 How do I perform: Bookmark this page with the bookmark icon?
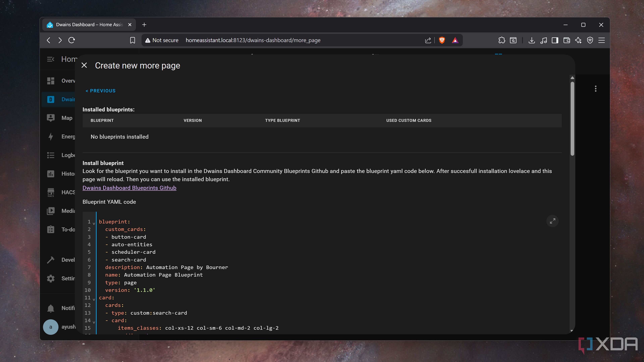pyautogui.click(x=132, y=40)
